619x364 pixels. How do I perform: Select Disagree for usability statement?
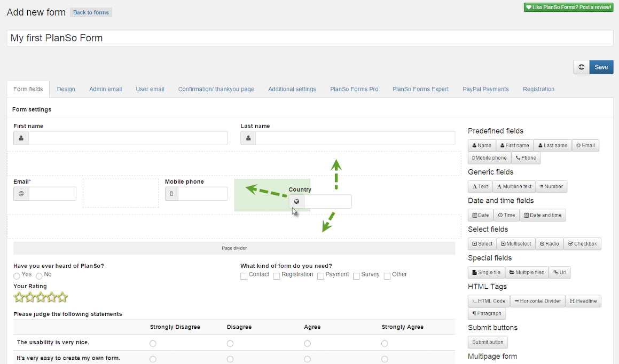(230, 344)
